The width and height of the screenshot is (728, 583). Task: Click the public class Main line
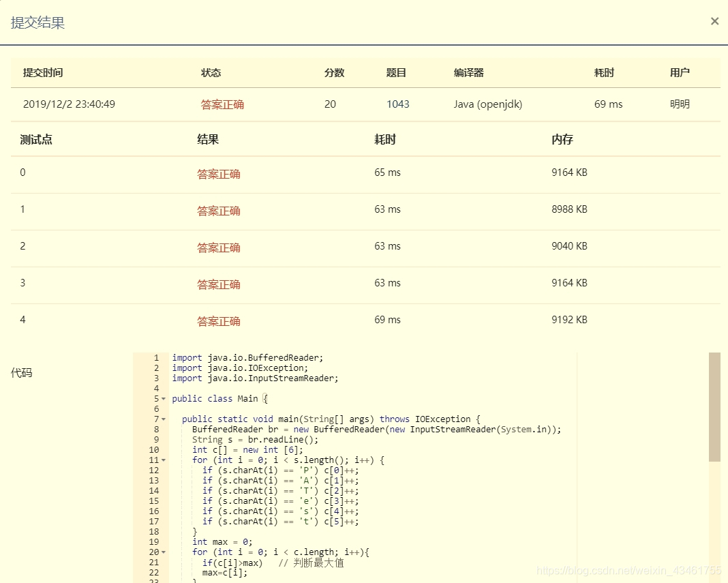[x=219, y=399]
